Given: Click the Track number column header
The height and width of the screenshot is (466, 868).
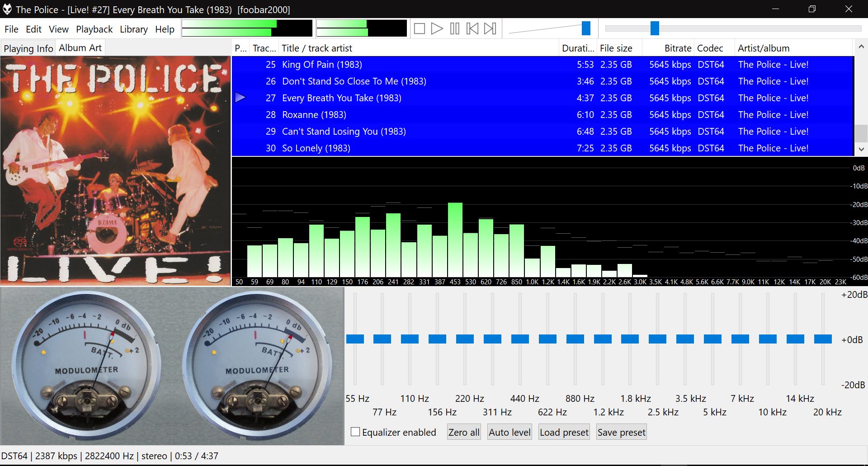Looking at the screenshot, I should coord(264,48).
